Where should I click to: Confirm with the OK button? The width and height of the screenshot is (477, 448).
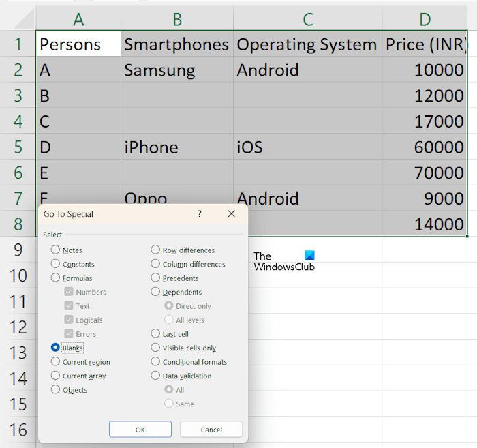(140, 430)
